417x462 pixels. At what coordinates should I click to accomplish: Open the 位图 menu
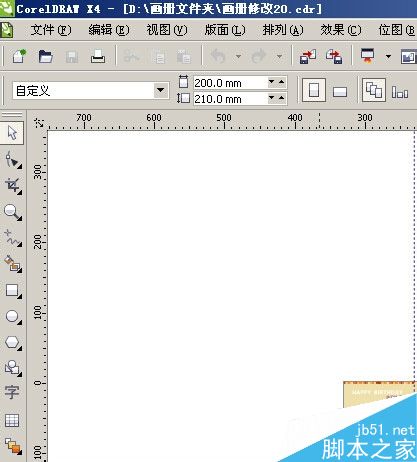tap(397, 30)
